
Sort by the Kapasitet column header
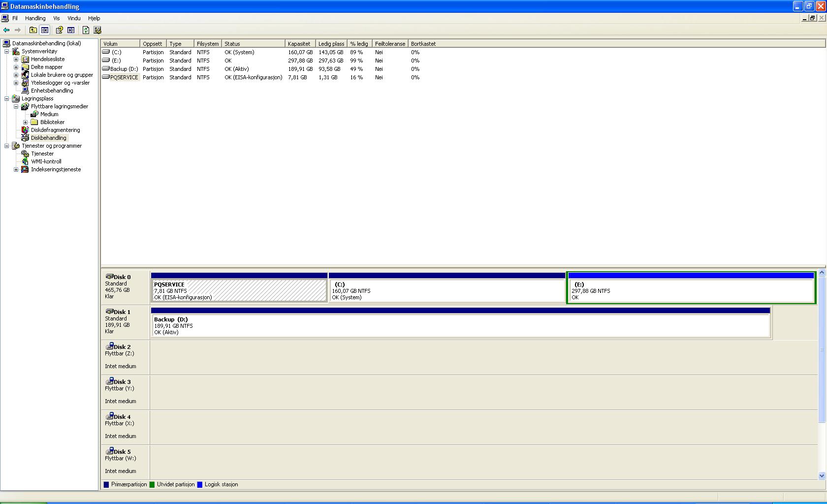click(300, 44)
